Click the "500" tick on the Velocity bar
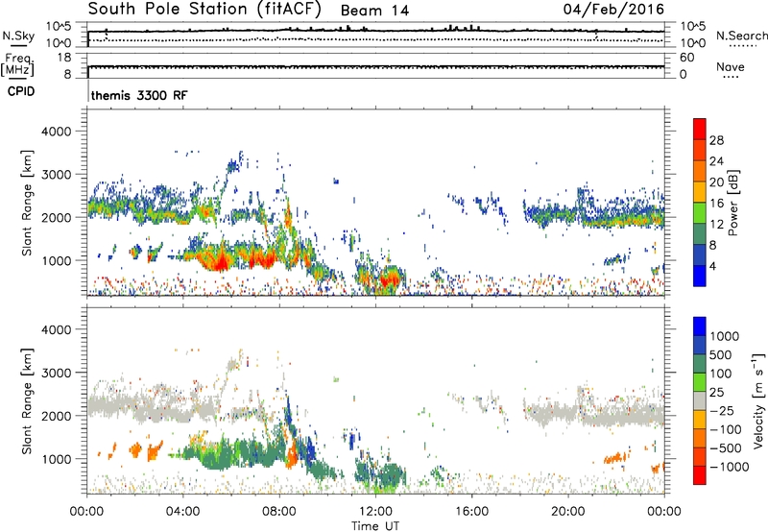Image resolution: width=768 pixels, height=532 pixels. pyautogui.click(x=720, y=354)
